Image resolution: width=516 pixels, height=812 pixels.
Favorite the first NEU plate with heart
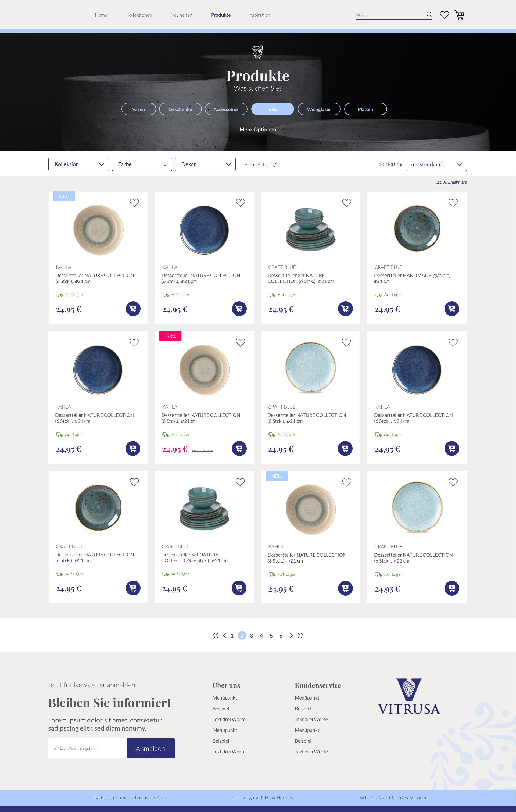coord(134,203)
